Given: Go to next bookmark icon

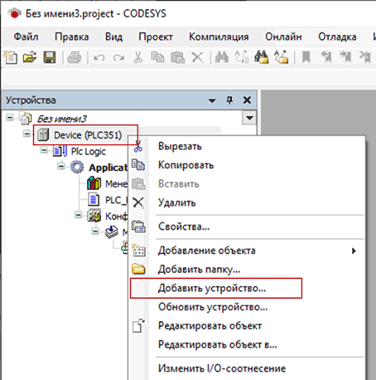Looking at the screenshot, I should coord(345,57).
